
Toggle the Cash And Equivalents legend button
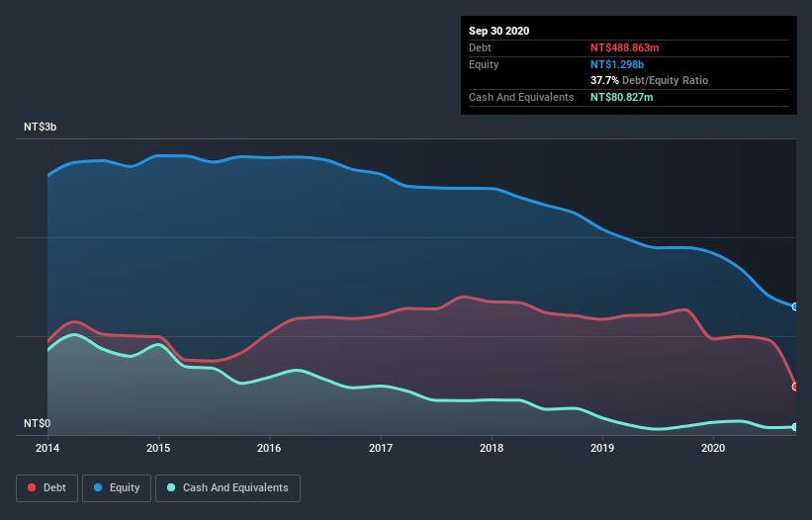[227, 488]
